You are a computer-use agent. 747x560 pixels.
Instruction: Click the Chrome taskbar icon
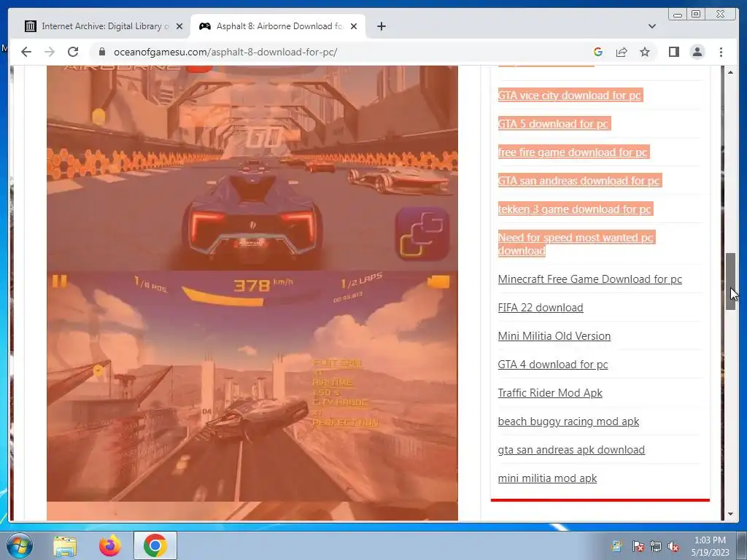pyautogui.click(x=155, y=545)
